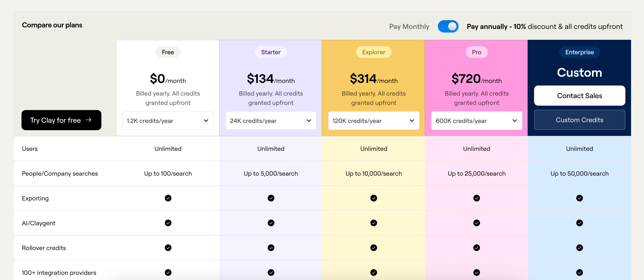Click the $720/month Pro price

click(x=477, y=79)
